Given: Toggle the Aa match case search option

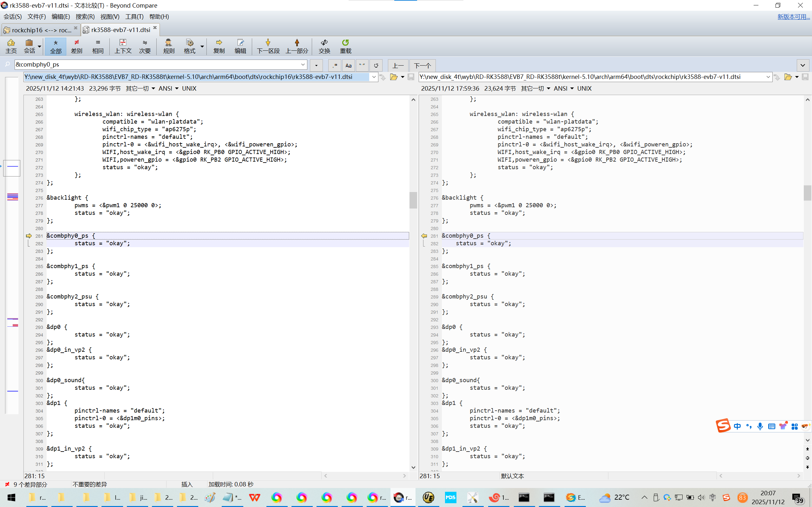Looking at the screenshot, I should pos(348,65).
